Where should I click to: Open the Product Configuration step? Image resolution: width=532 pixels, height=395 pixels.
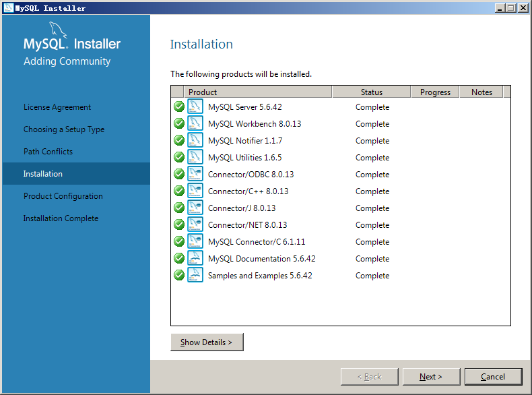63,196
